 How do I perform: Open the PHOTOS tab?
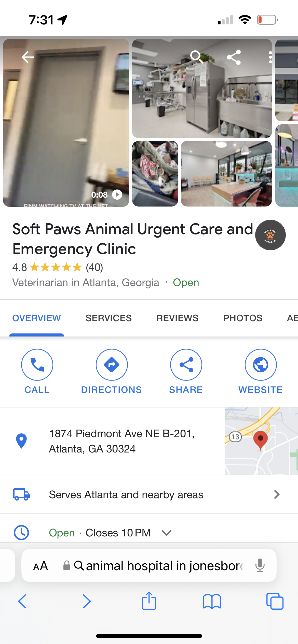(x=243, y=318)
